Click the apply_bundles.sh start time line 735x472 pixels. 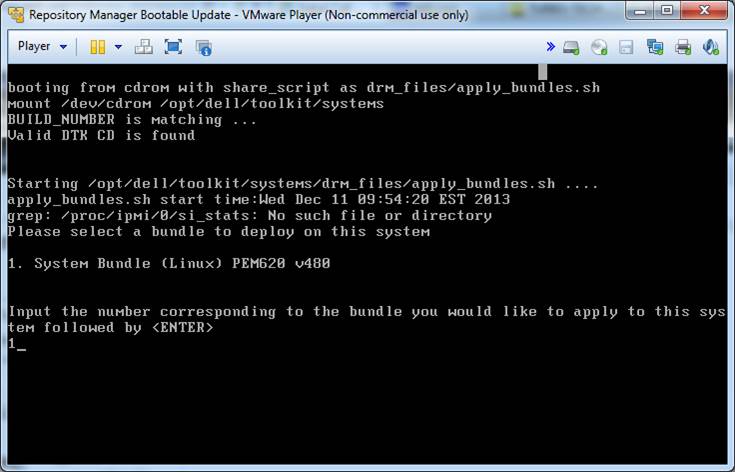(x=259, y=199)
